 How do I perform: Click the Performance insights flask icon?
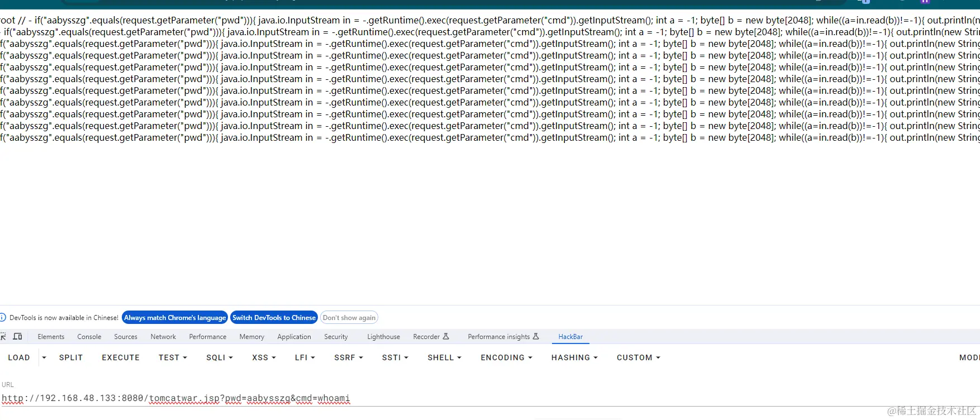[536, 336]
